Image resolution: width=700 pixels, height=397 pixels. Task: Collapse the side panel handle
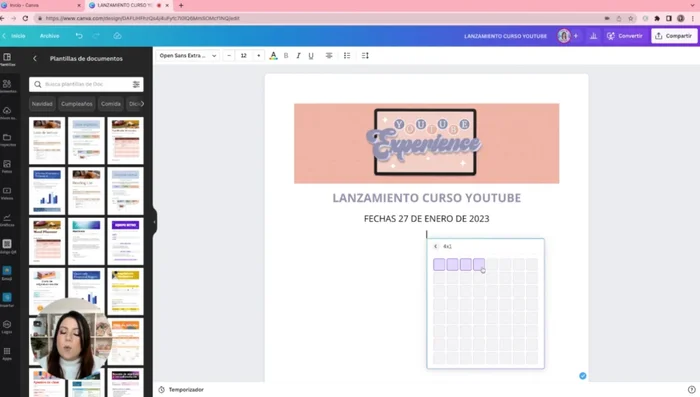tap(154, 221)
